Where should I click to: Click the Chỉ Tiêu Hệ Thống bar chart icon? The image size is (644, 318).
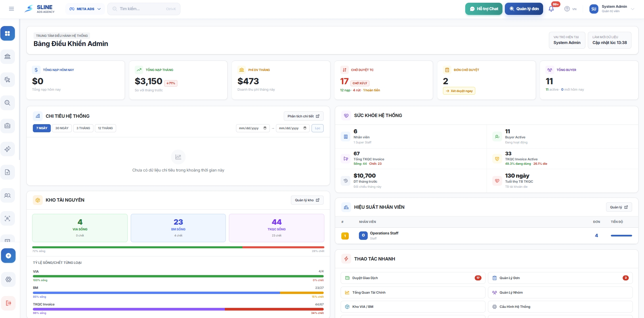click(x=38, y=116)
